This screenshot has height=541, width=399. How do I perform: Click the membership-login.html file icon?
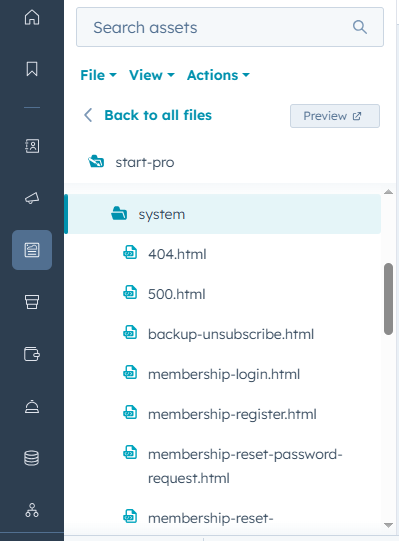point(130,372)
